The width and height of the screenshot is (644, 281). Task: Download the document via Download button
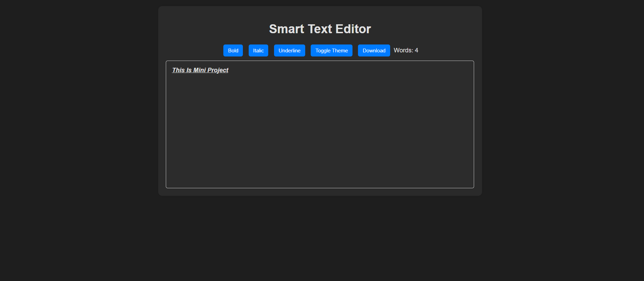(x=374, y=50)
